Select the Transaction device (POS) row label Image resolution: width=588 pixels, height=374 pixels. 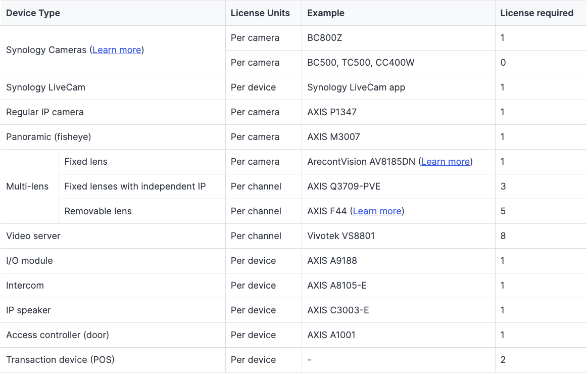[60, 360]
